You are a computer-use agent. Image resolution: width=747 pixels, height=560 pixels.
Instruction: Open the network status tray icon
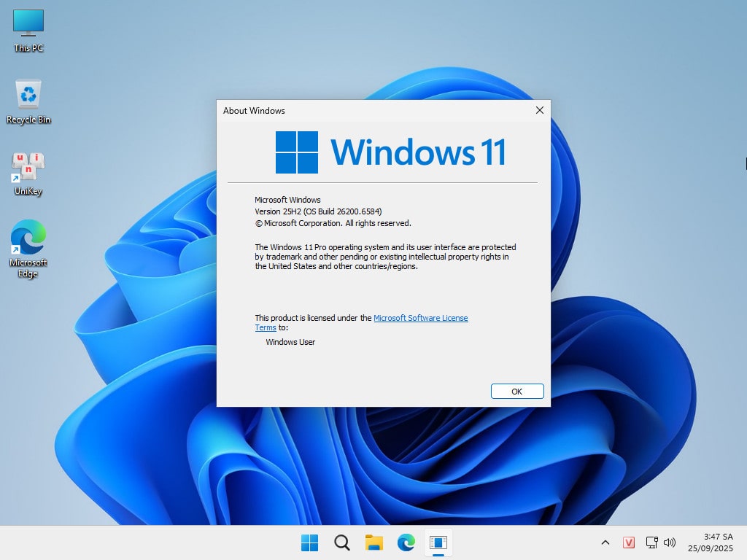coord(651,542)
